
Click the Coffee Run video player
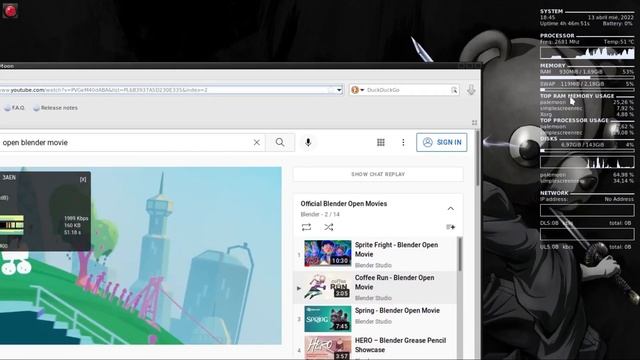coord(141,256)
